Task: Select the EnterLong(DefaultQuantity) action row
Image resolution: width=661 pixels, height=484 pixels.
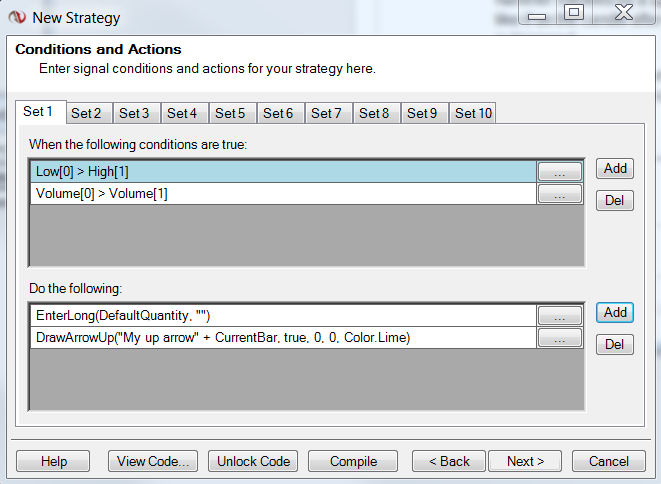Action: click(x=280, y=316)
